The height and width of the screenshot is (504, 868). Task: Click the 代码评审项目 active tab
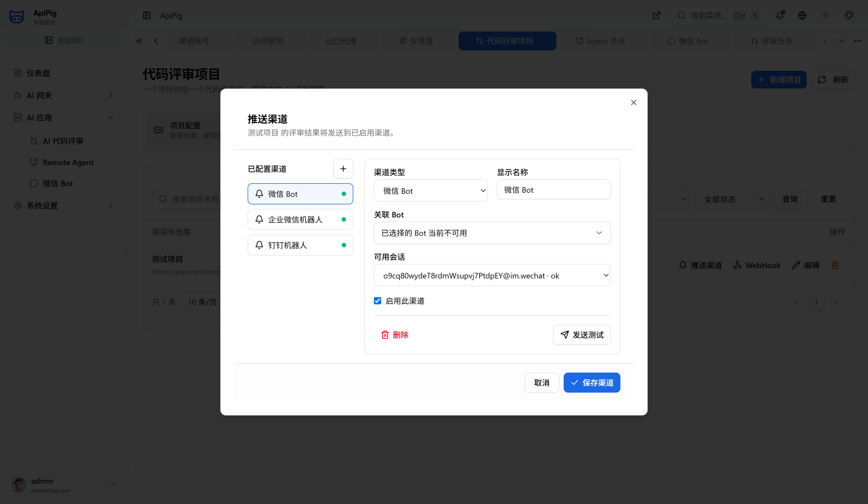[x=507, y=41]
